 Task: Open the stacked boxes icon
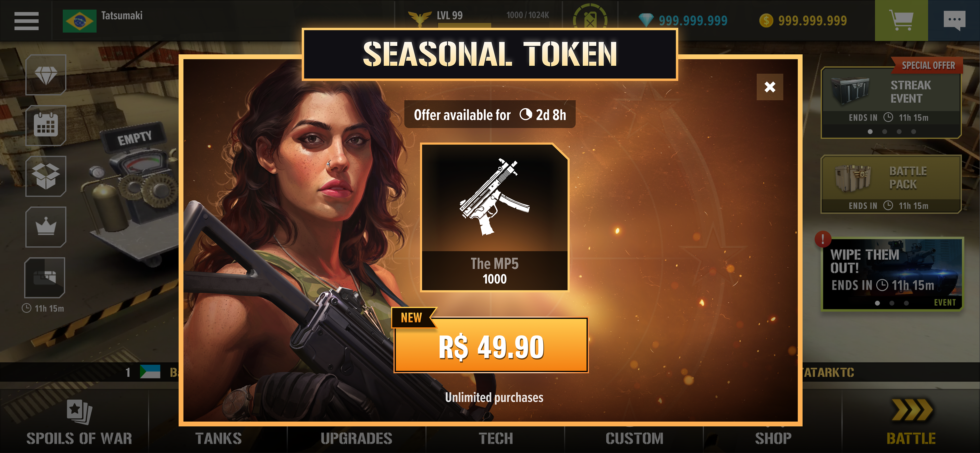[46, 176]
